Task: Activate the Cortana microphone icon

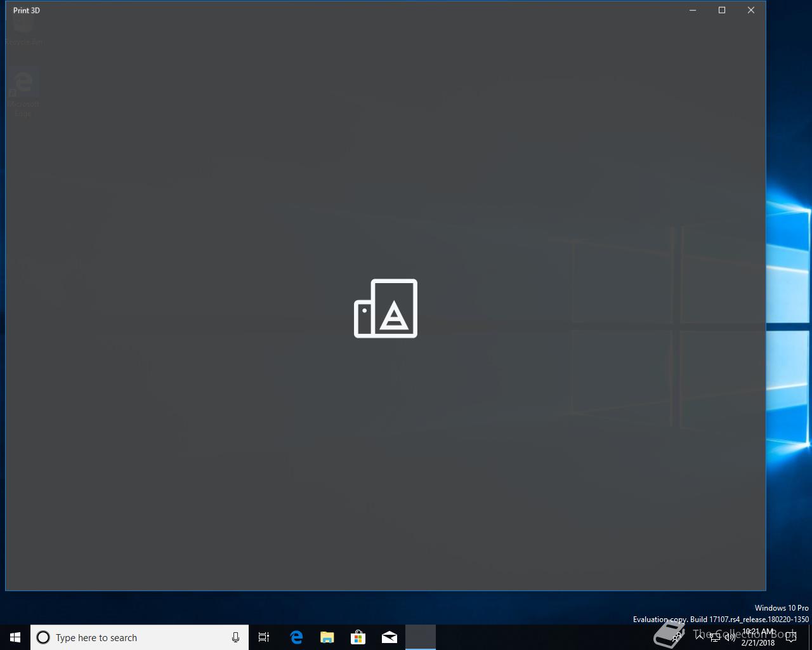Action: click(x=235, y=637)
